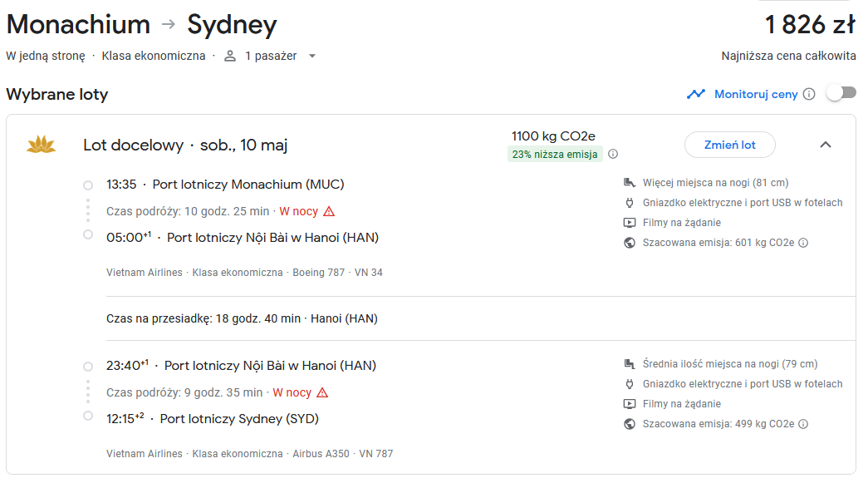Collapse flight details with the chevron
868x488 pixels.
pos(826,145)
